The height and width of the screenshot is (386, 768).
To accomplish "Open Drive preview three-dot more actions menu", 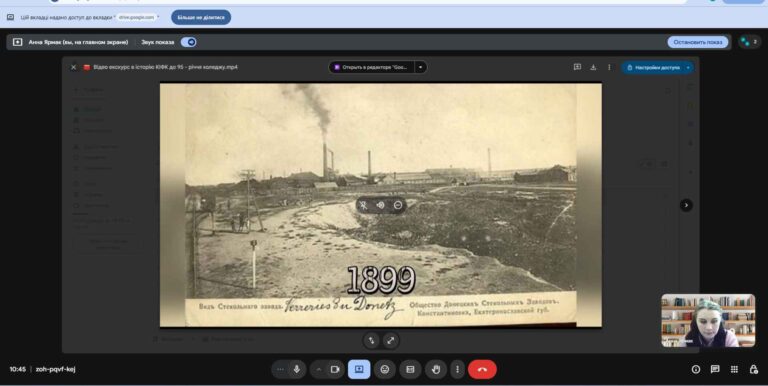I will pos(609,67).
